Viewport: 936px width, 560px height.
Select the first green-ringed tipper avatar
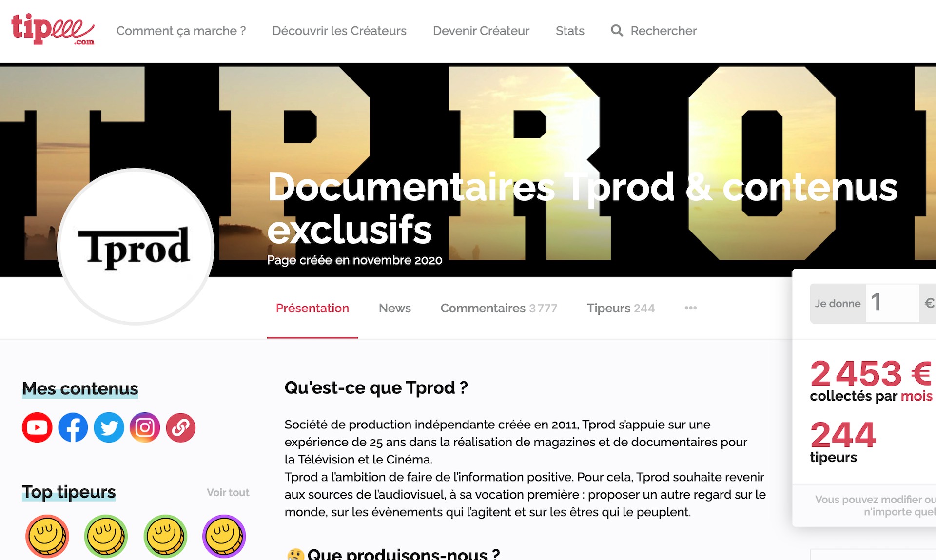[106, 536]
